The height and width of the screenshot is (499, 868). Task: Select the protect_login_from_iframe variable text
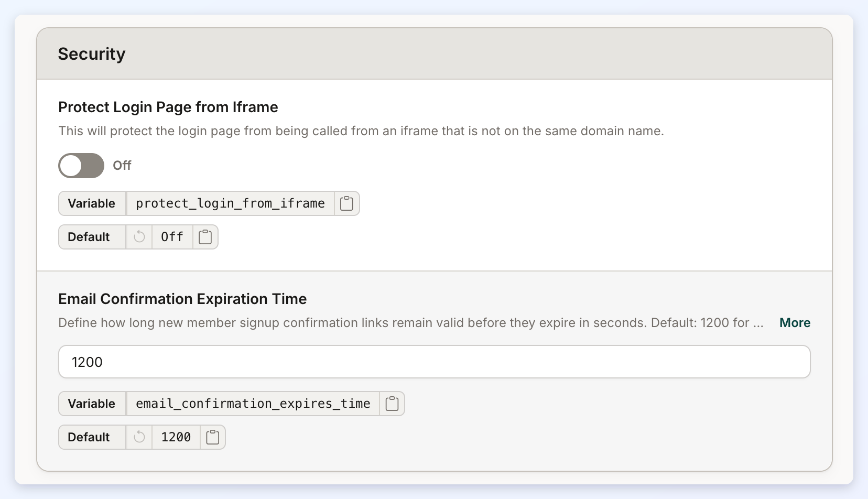click(230, 203)
